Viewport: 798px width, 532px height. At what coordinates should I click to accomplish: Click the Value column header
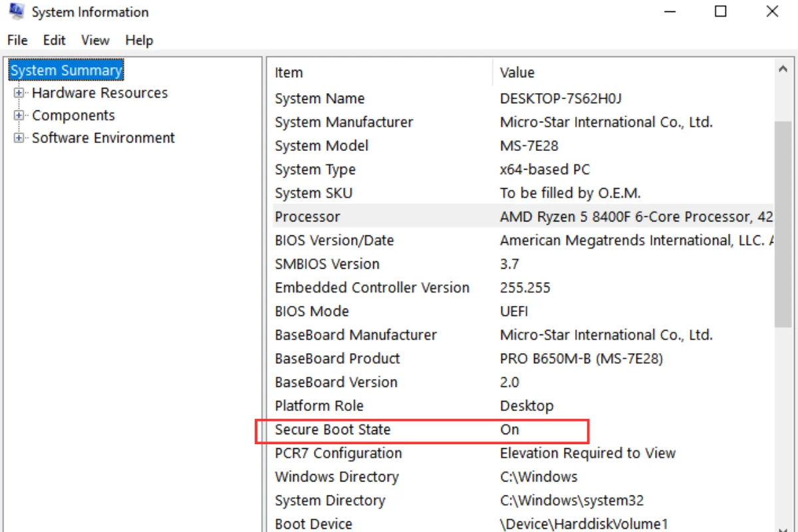coord(634,72)
